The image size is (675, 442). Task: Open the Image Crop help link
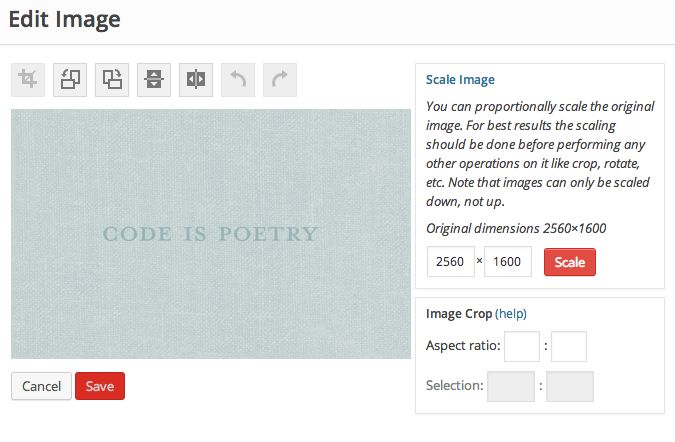[511, 313]
